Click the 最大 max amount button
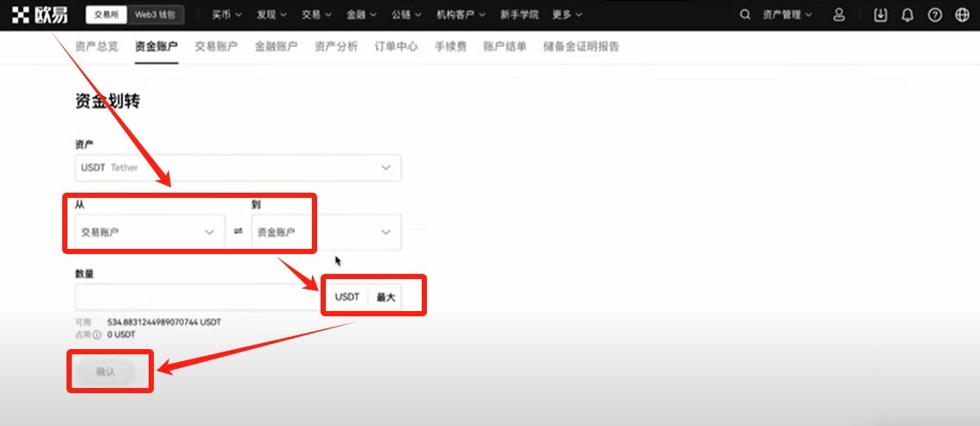Image resolution: width=980 pixels, height=426 pixels. point(386,296)
